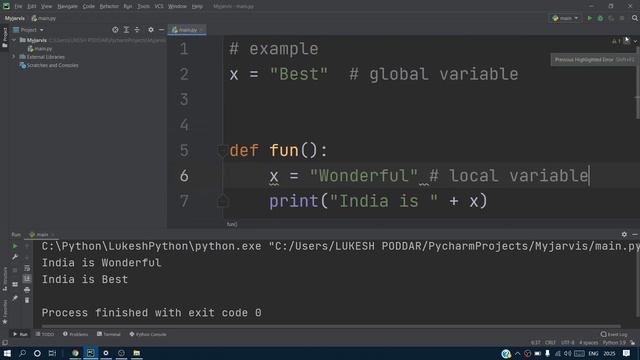The height and width of the screenshot is (360, 640).
Task: Click Stop square icon in top toolbar
Action: pos(622,18)
